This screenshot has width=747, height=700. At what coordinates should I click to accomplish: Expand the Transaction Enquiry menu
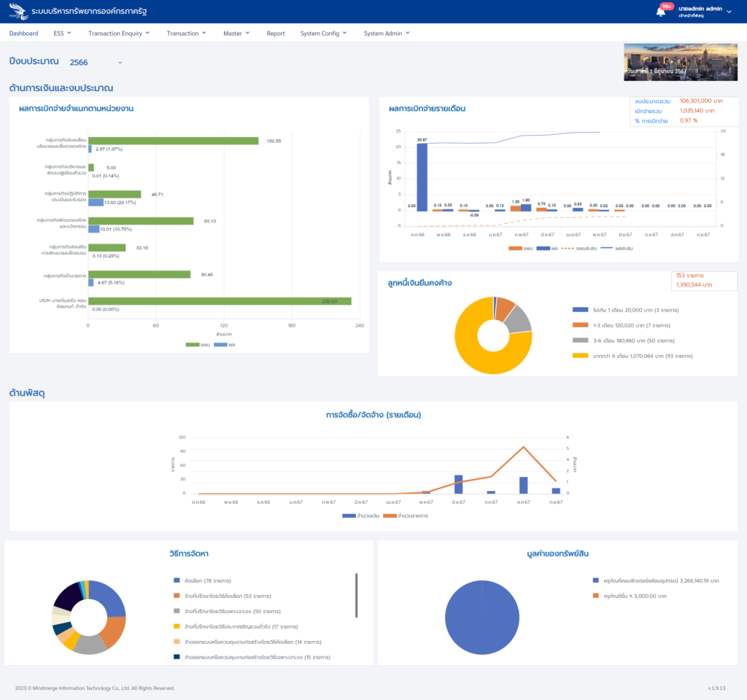click(118, 34)
